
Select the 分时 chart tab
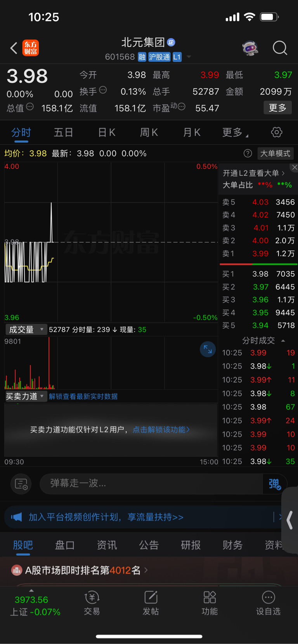(21, 133)
